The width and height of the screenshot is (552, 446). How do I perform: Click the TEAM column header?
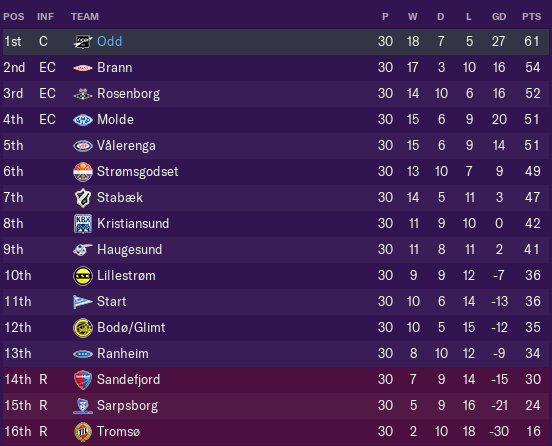click(85, 17)
